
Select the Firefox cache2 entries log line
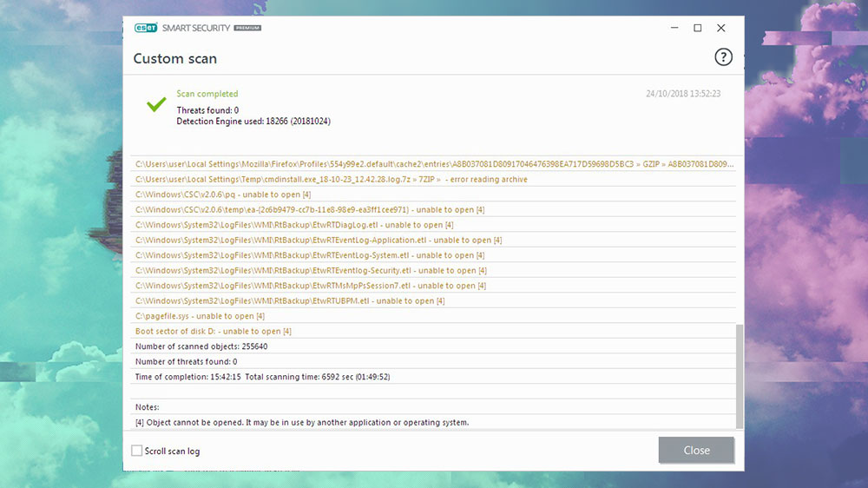[x=434, y=164]
